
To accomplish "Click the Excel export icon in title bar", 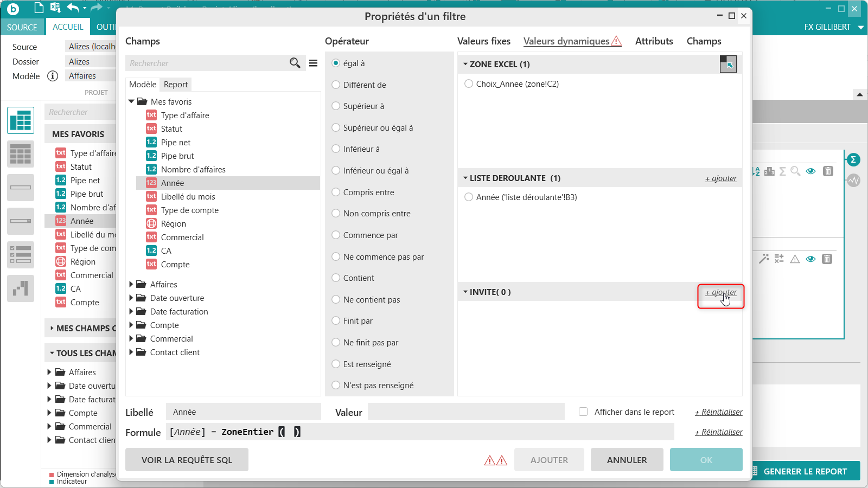I will (55, 8).
